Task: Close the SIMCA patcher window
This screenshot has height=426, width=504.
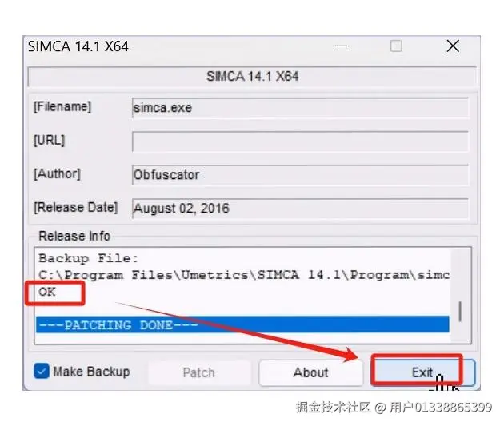Action: pyautogui.click(x=453, y=46)
